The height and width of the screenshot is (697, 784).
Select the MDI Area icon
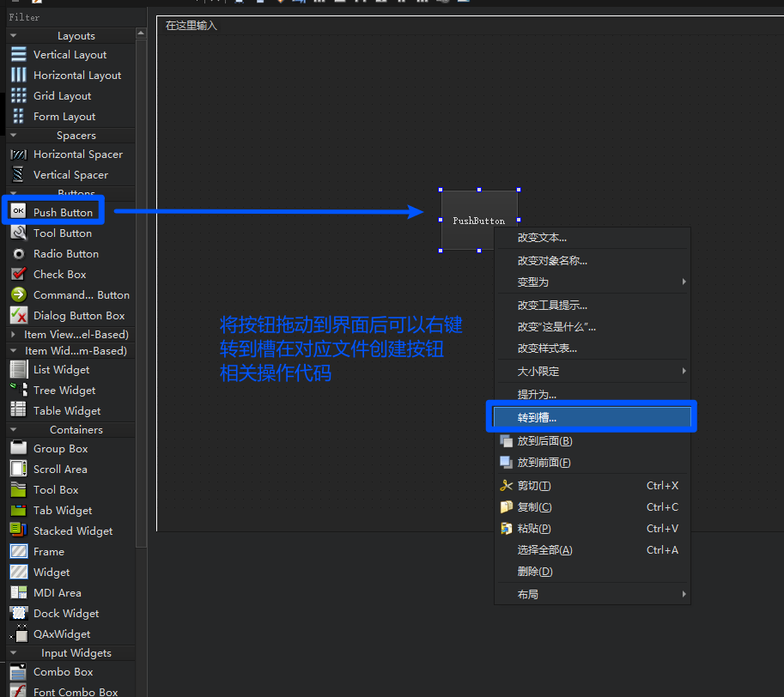click(19, 592)
